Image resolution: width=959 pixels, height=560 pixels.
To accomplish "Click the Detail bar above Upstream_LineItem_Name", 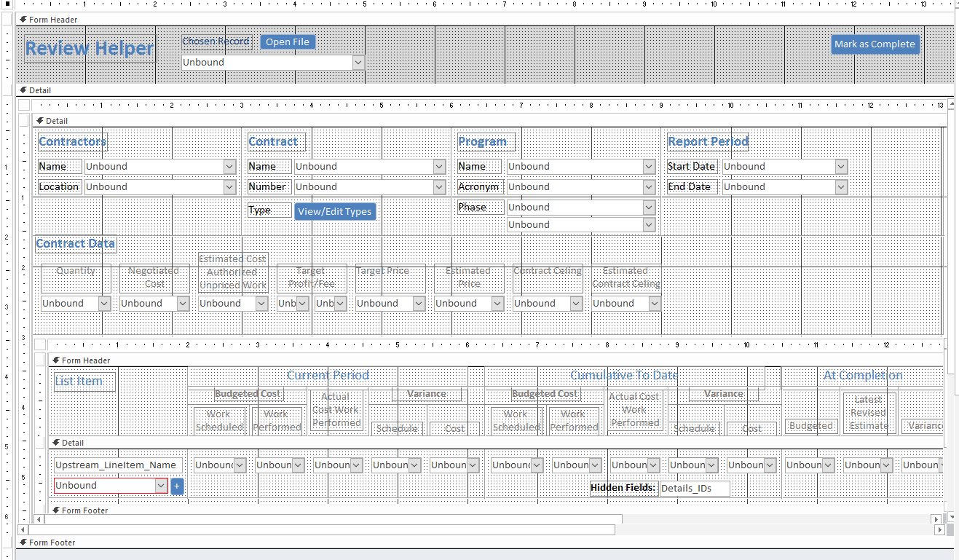I will [x=495, y=443].
